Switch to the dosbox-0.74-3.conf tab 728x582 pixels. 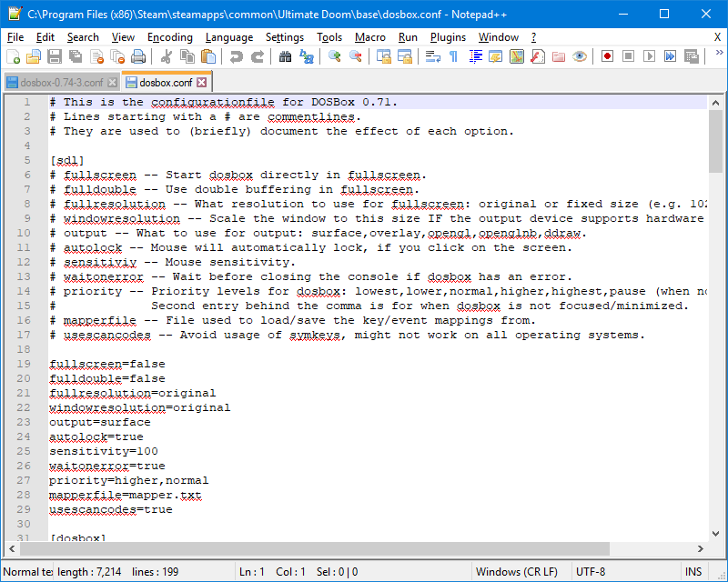click(61, 83)
